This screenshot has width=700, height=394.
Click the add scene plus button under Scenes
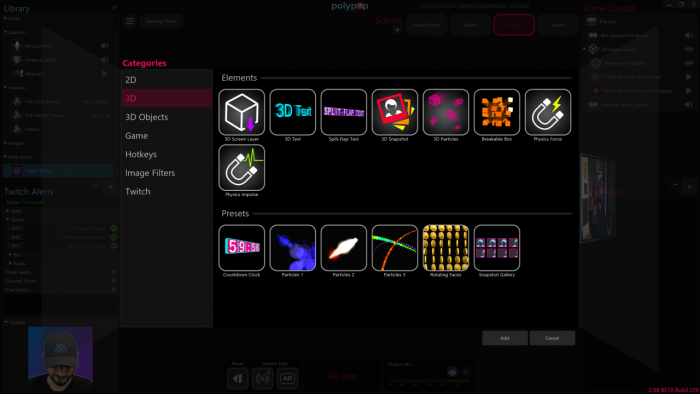pos(397,30)
